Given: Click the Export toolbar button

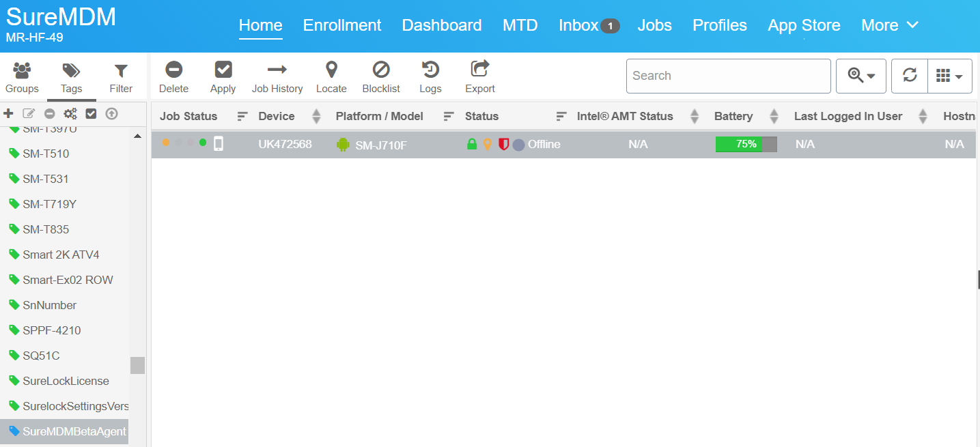Looking at the screenshot, I should (x=480, y=78).
